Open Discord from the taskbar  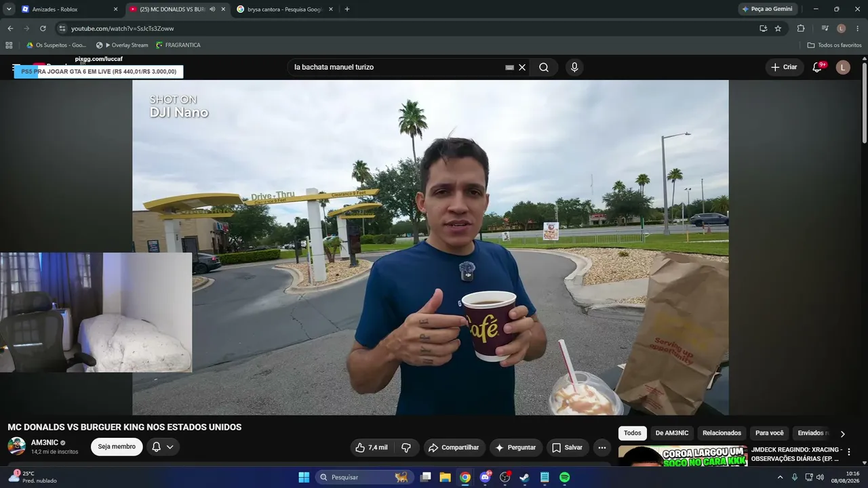[x=485, y=477]
